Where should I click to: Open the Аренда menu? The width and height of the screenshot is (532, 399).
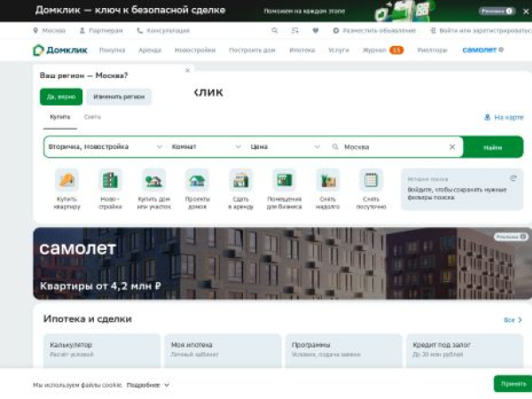(x=150, y=51)
